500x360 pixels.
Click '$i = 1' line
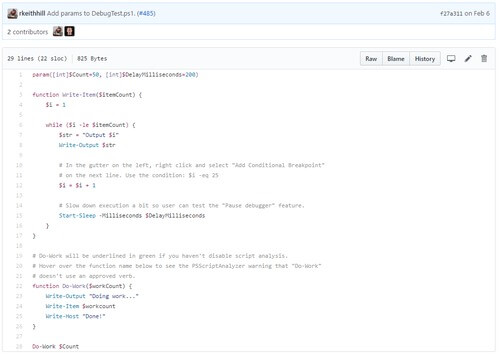coord(56,105)
